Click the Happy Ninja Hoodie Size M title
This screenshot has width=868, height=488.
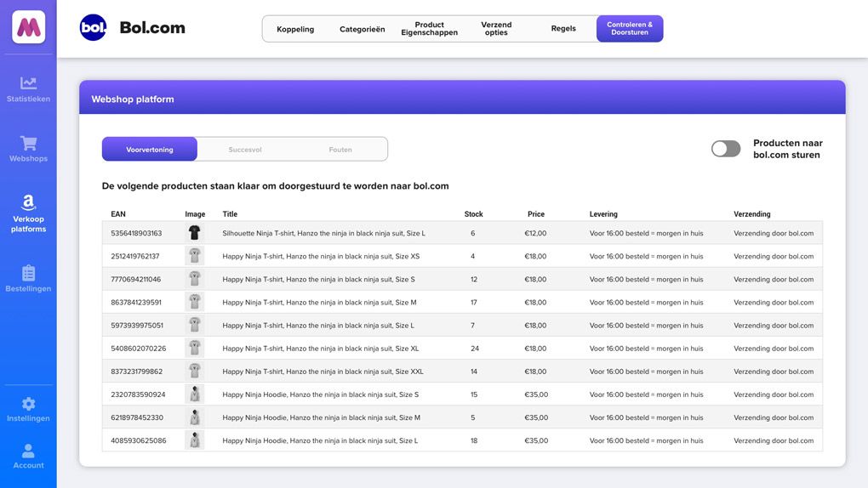[x=321, y=417]
